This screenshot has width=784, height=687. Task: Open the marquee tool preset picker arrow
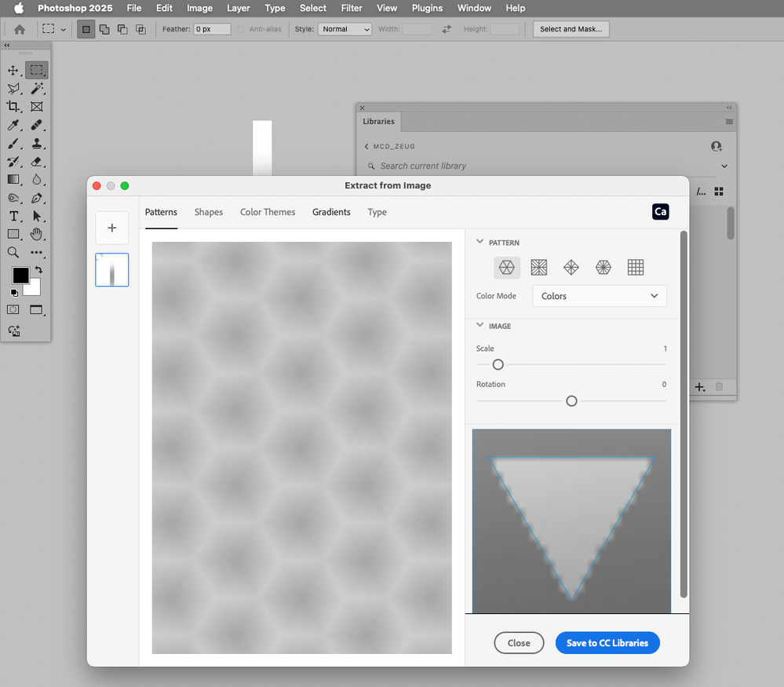tap(64, 30)
